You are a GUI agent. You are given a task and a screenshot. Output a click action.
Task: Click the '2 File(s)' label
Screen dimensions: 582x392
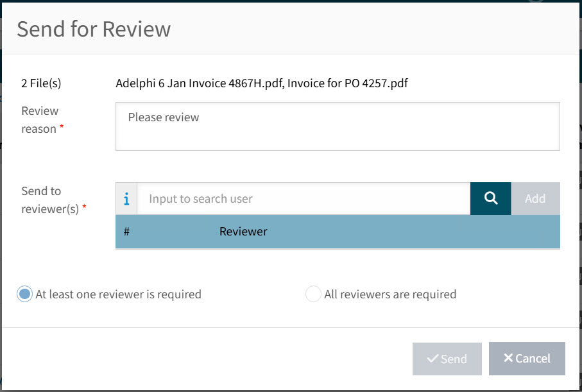pyautogui.click(x=41, y=83)
